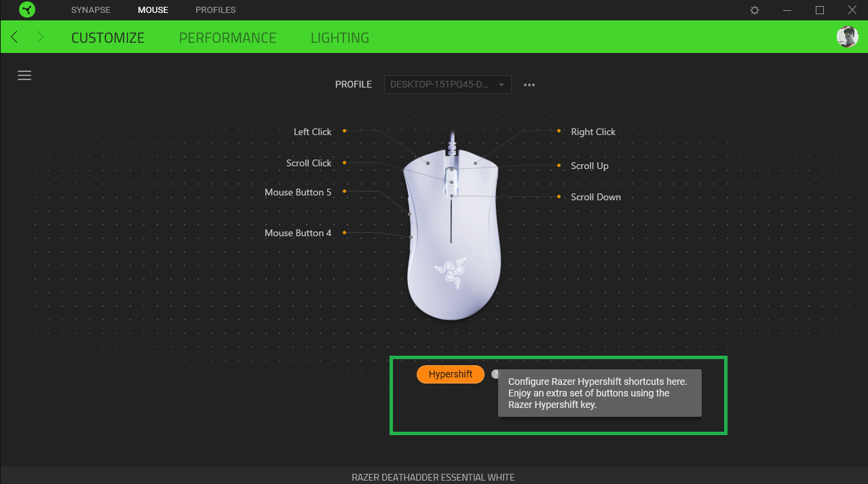This screenshot has width=868, height=484.
Task: Open the user avatar profile
Action: coord(848,37)
